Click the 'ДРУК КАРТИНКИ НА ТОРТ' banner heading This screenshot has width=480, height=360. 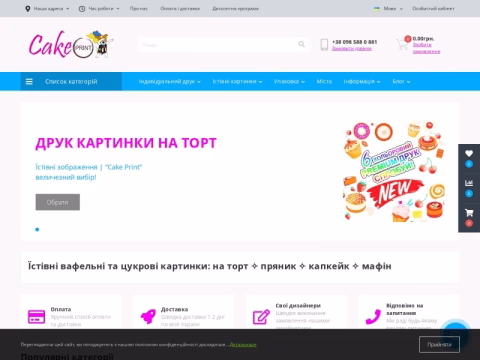pos(126,143)
